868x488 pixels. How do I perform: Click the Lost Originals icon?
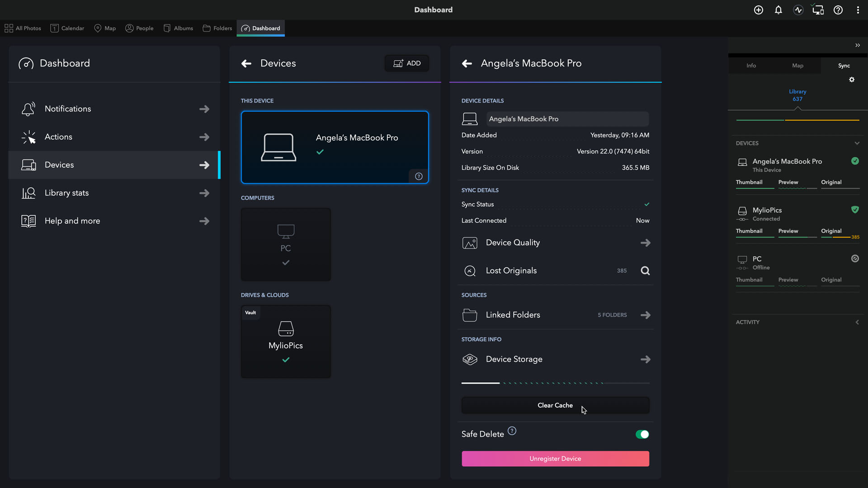click(470, 271)
